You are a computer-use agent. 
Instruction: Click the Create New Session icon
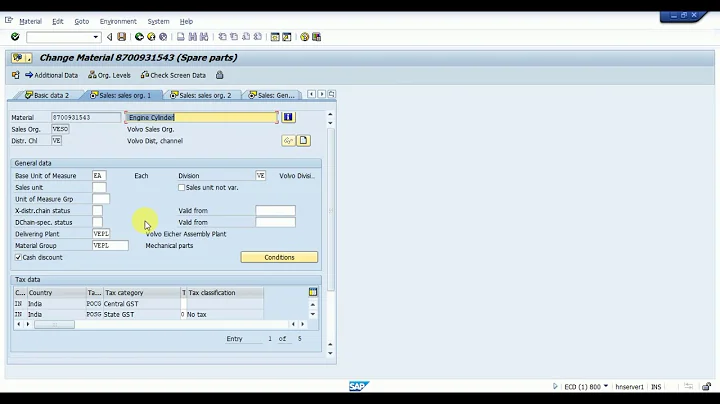275,37
